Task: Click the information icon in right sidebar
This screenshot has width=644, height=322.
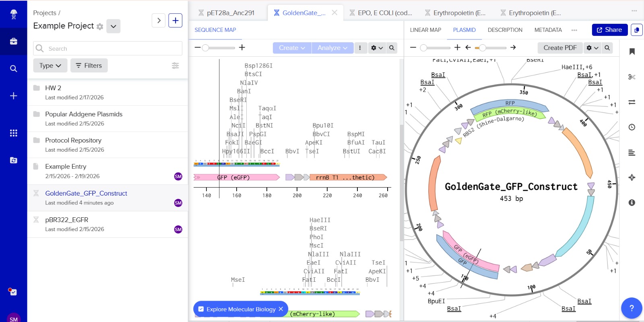Action: pyautogui.click(x=632, y=202)
